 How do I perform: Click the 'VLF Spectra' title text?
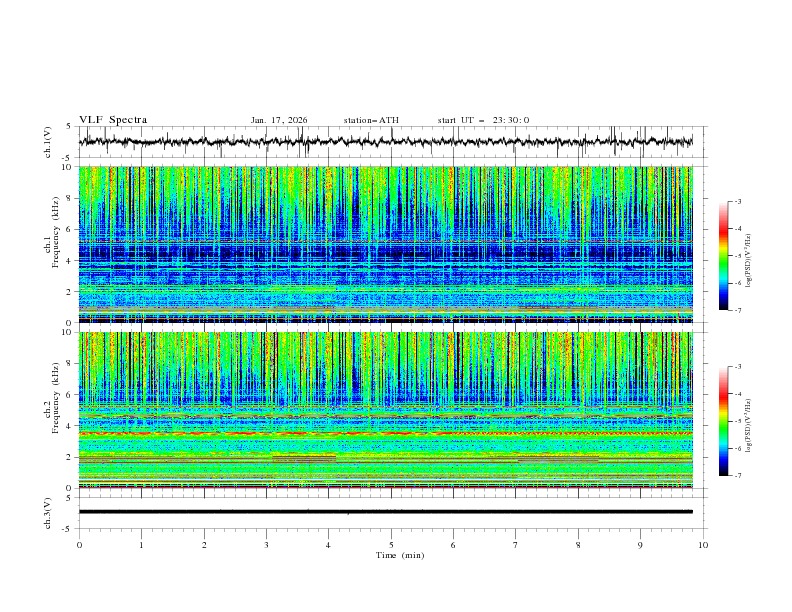(x=113, y=120)
